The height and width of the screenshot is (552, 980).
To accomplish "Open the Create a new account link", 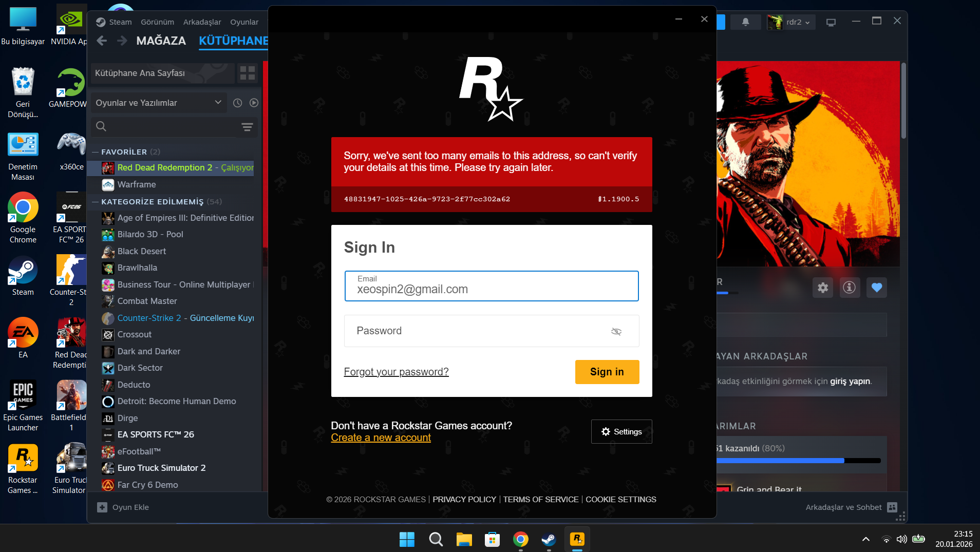I will 381,437.
